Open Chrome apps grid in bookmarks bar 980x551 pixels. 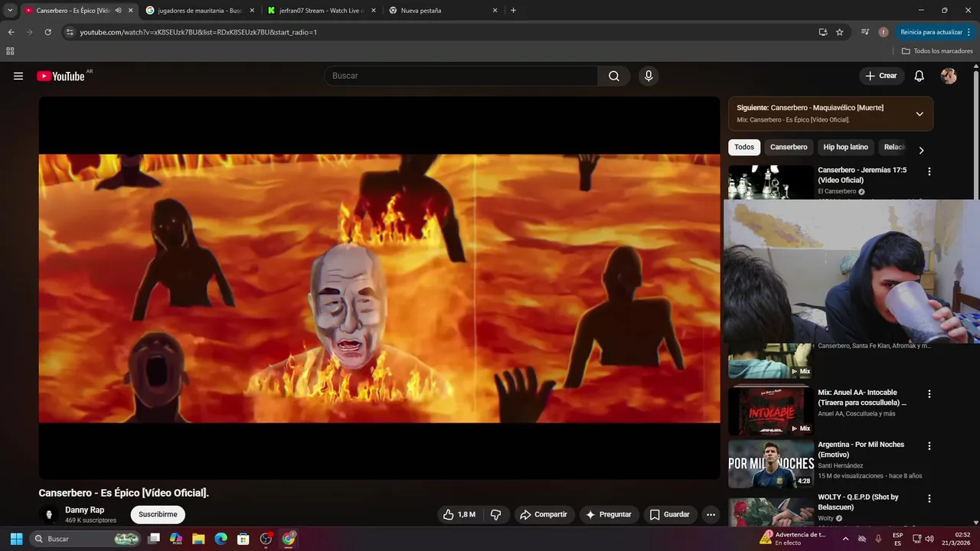tap(10, 51)
